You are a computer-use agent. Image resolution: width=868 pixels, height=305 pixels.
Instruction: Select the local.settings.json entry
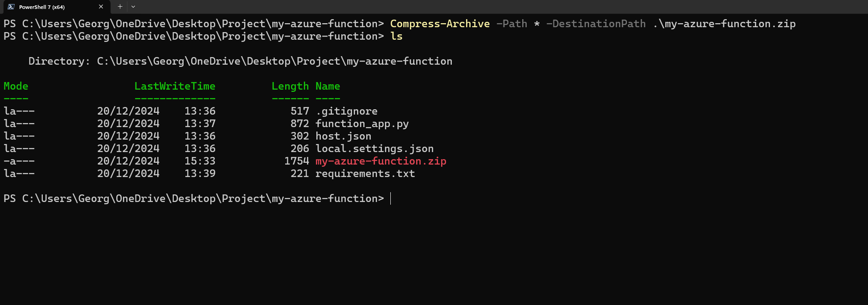[374, 148]
